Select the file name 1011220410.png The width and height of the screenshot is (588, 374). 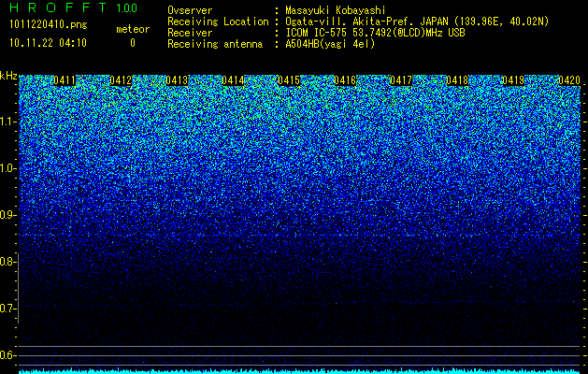(x=49, y=25)
